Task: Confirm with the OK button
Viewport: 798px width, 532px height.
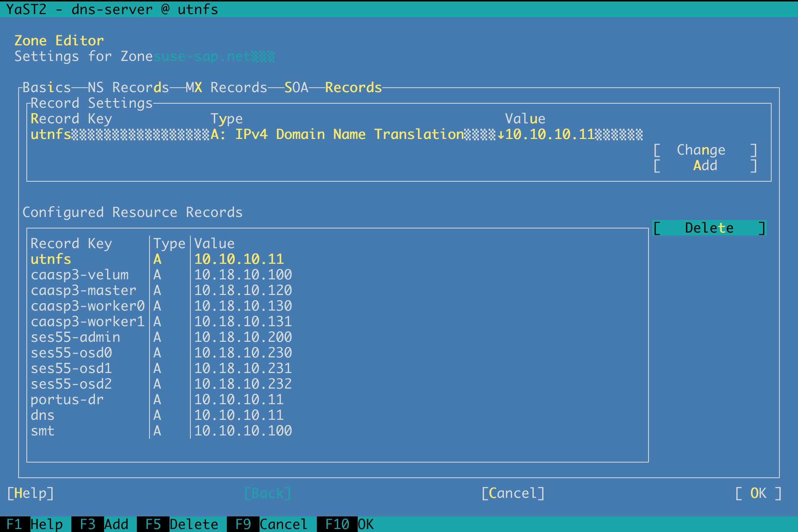Action: click(758, 493)
